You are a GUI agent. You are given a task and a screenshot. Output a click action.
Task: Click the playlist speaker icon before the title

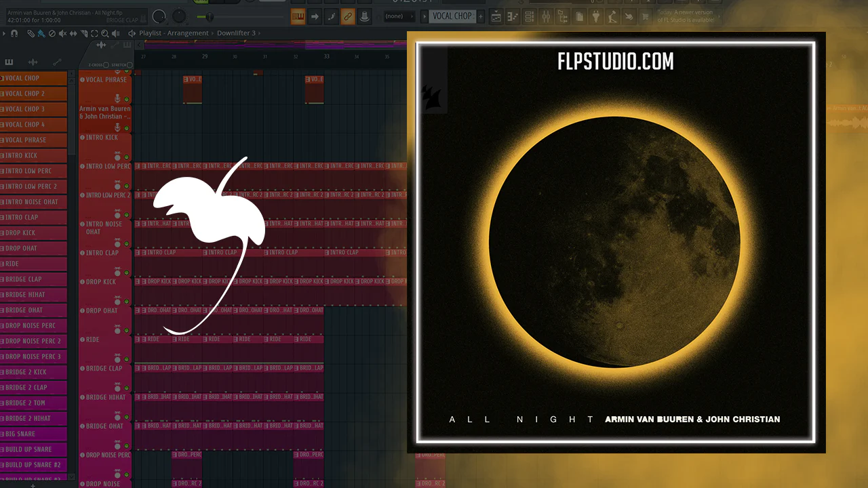pyautogui.click(x=132, y=33)
